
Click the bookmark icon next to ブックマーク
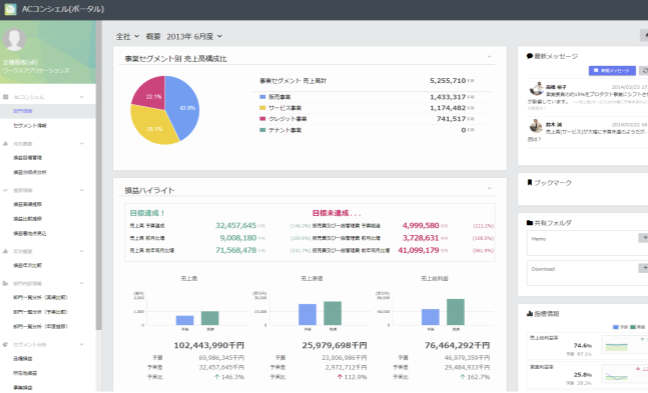[529, 182]
